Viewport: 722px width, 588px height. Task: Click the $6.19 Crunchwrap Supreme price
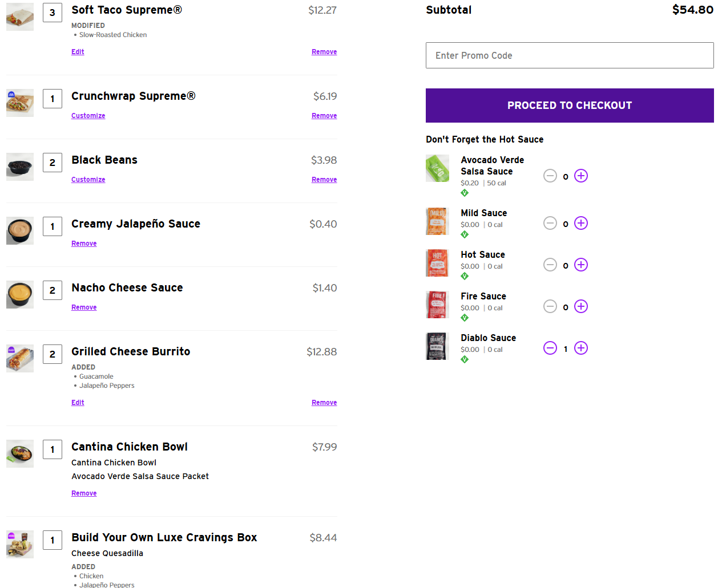coord(325,96)
